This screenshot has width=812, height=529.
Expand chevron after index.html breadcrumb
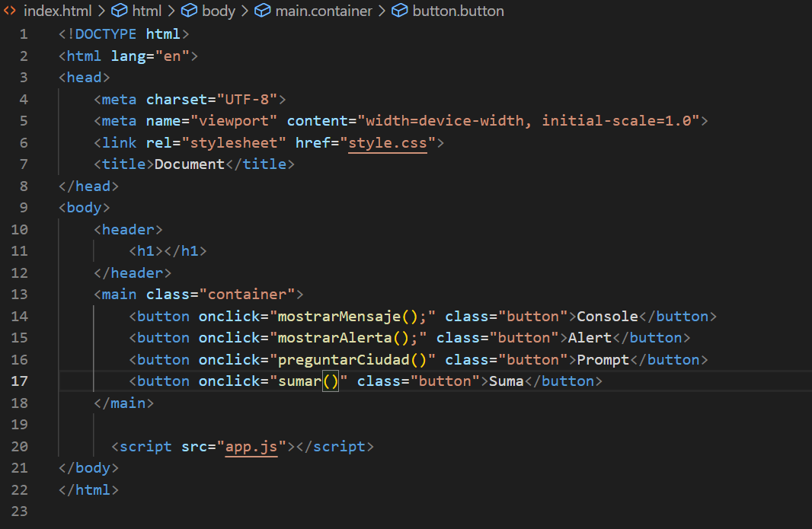[x=101, y=11]
